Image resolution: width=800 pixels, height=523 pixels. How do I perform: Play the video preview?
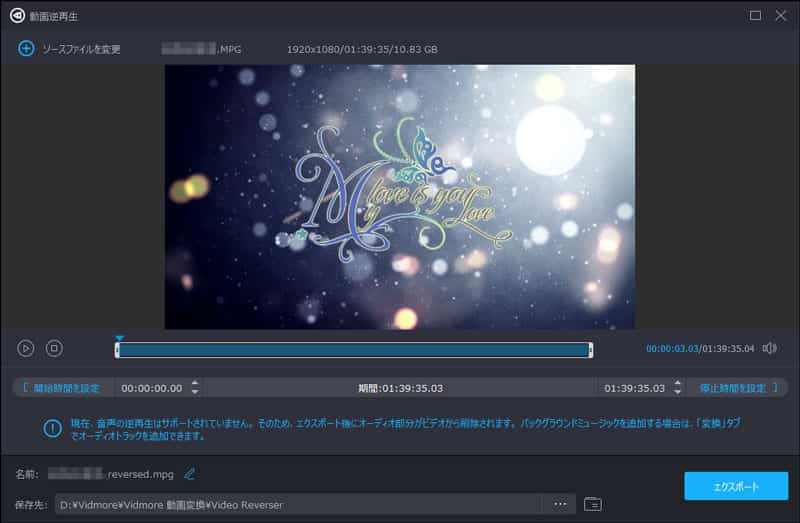26,348
